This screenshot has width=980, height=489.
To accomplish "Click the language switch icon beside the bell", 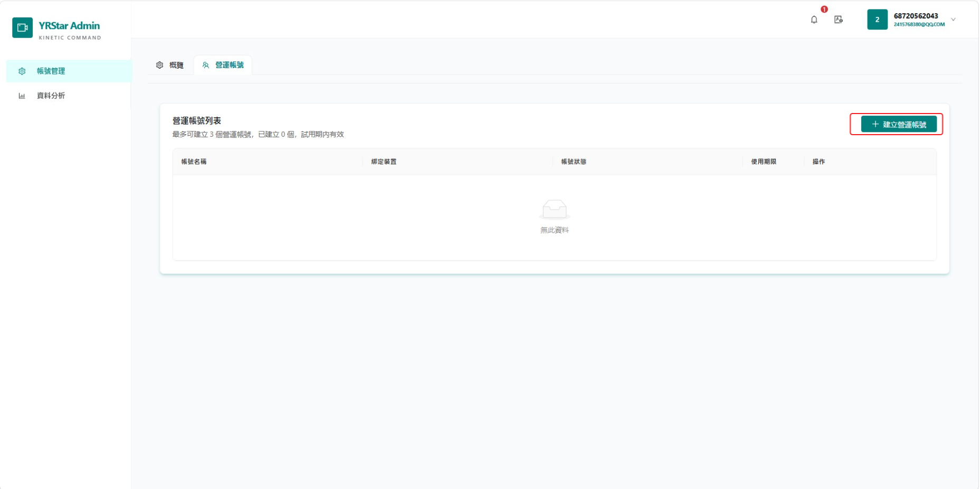I will tap(839, 20).
